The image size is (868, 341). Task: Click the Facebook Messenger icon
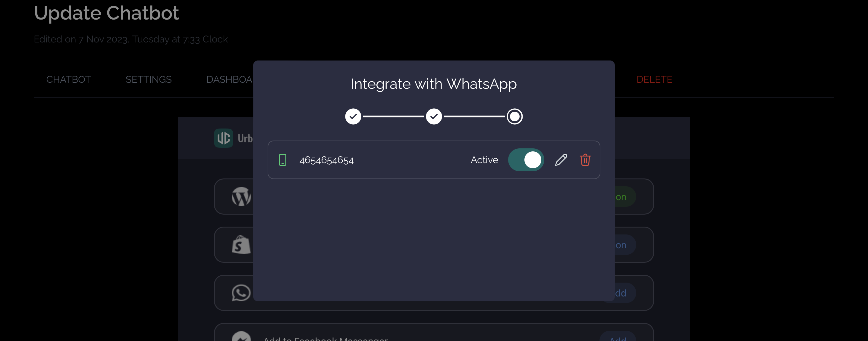(241, 336)
